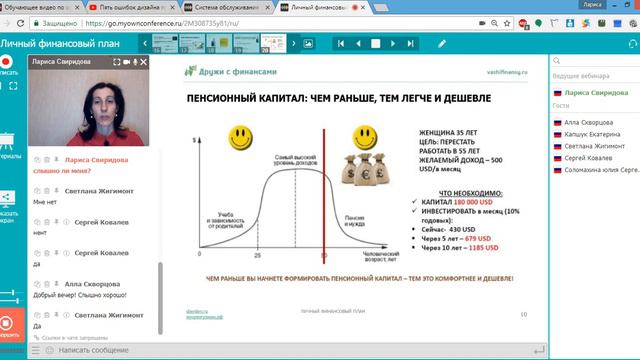The image size is (640, 360).
Task: Switch to the Пять ошибок дизайна tab
Action: click(132, 7)
